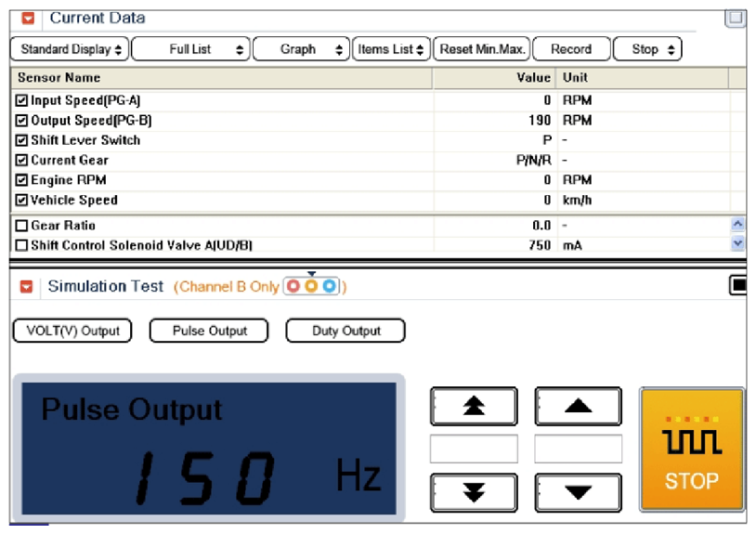Collapse the Current Data panel red arrow

point(28,19)
